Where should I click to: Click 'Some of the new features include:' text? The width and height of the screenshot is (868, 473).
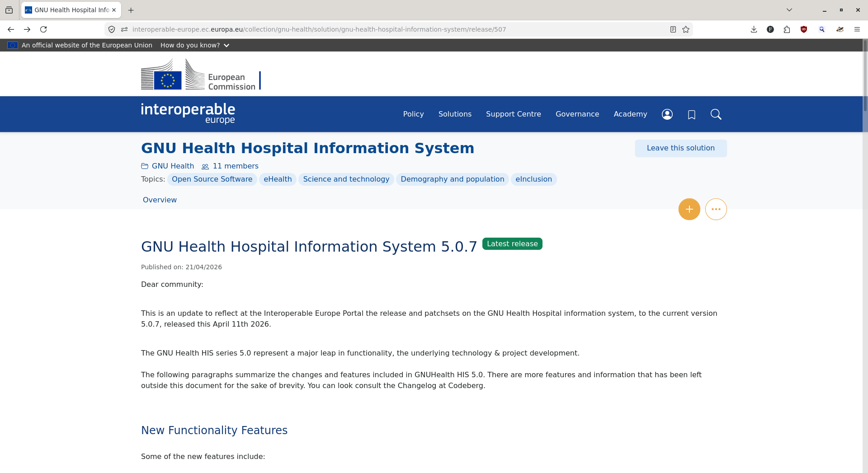coord(203,457)
